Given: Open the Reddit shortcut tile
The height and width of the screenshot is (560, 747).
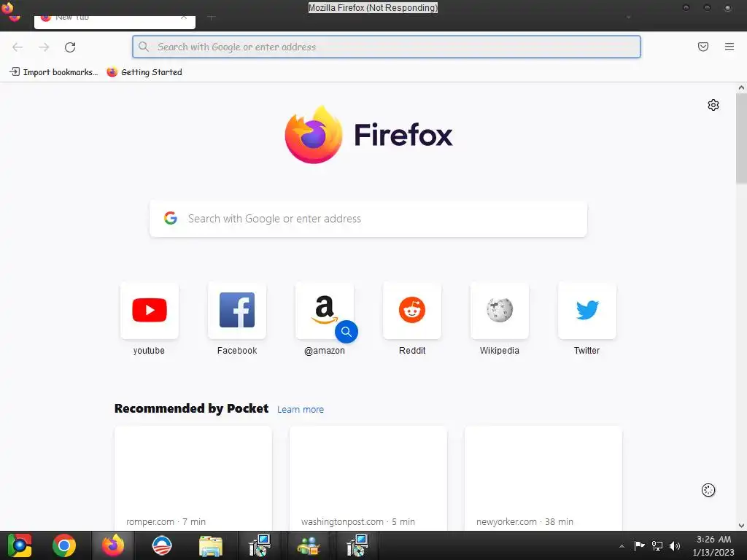Looking at the screenshot, I should coord(412,311).
